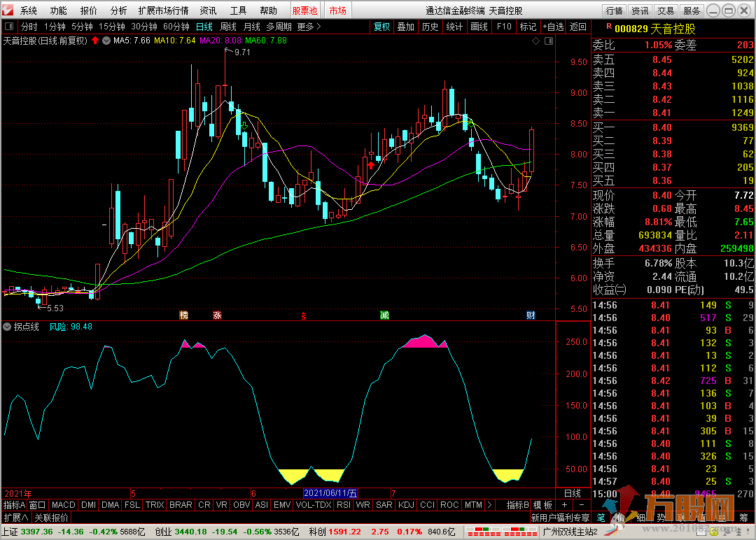
Task: Click the small square icon left of time periods
Action: tap(10, 27)
